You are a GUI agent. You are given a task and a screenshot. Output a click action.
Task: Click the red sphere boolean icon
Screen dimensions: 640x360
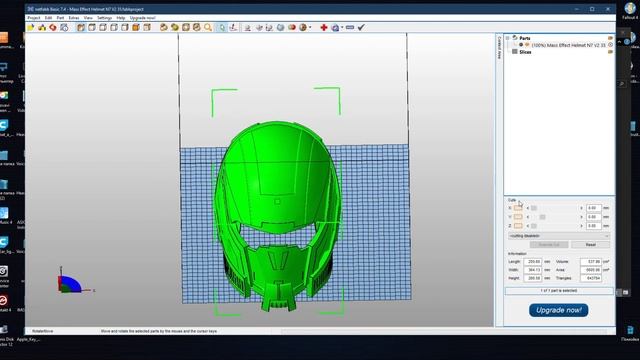point(292,27)
